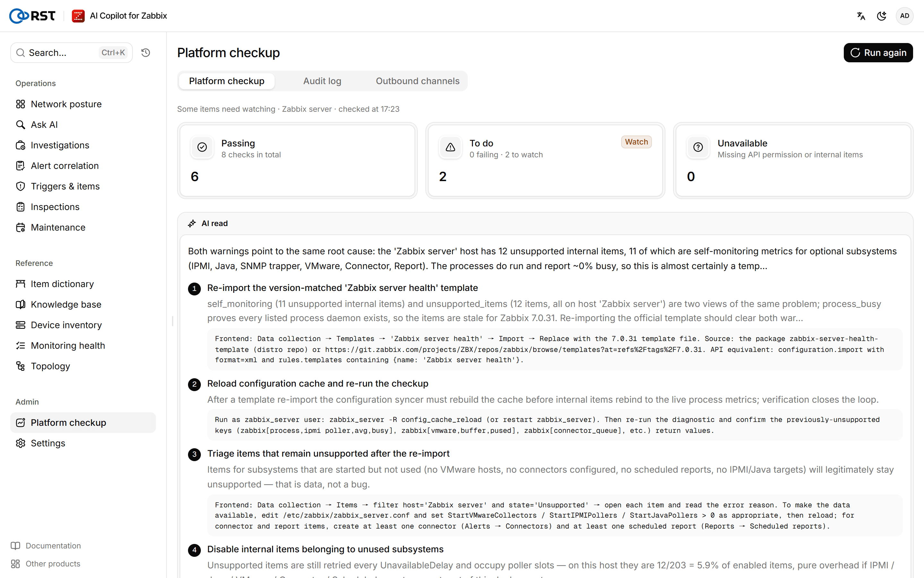Click the AI read sparkle icon
The height and width of the screenshot is (578, 924).
pos(192,223)
